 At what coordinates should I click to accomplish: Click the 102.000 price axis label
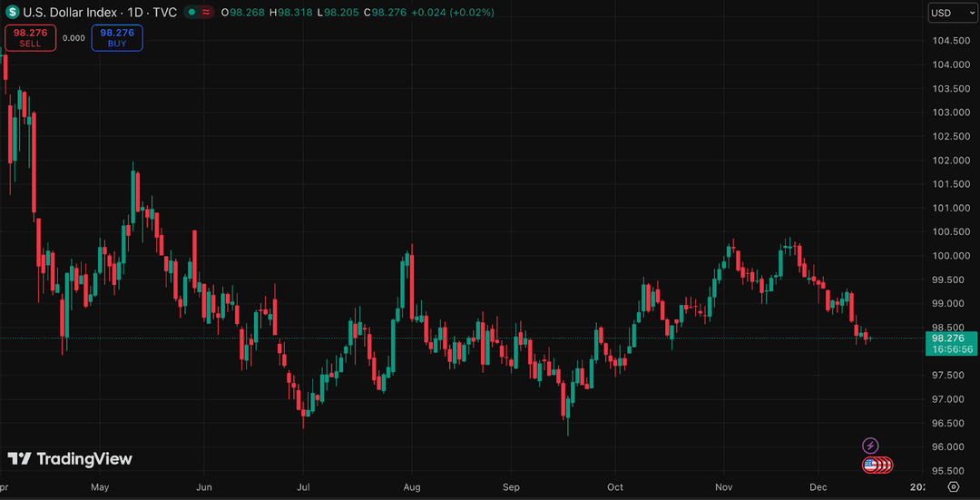[x=950, y=161]
